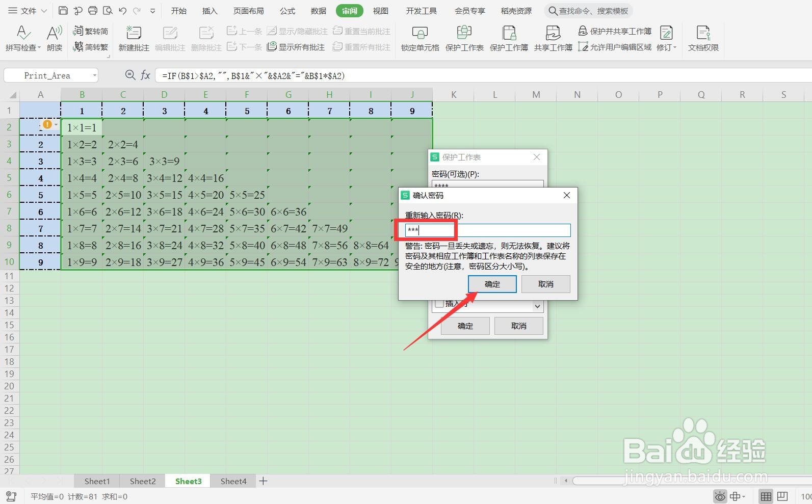Viewport: 812px width, 504px height.
Task: Click 确定 in 保护工作表 dialog
Action: [465, 326]
